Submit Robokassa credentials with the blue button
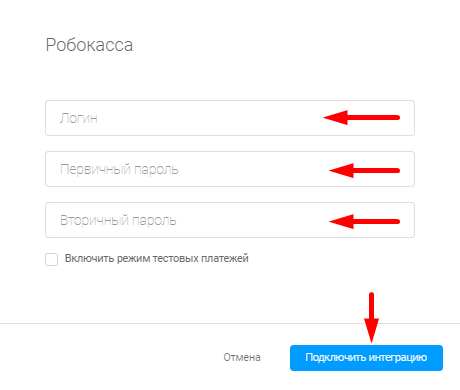This screenshot has width=460, height=390. click(x=366, y=358)
